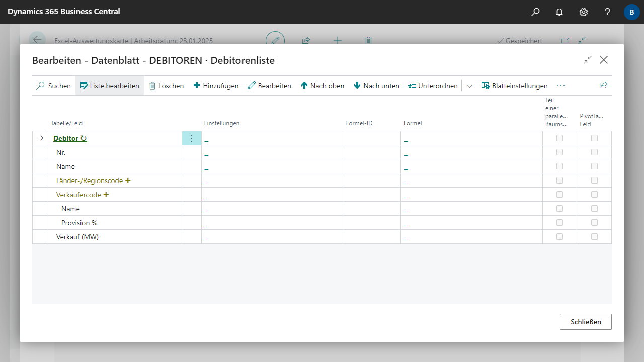Click the Formel cell in Nr. row
This screenshot has width=644, height=362.
click(x=471, y=152)
